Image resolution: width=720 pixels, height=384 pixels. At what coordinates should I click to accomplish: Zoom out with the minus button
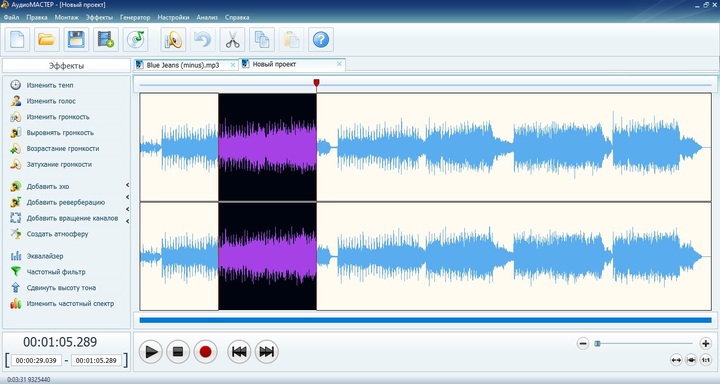583,343
